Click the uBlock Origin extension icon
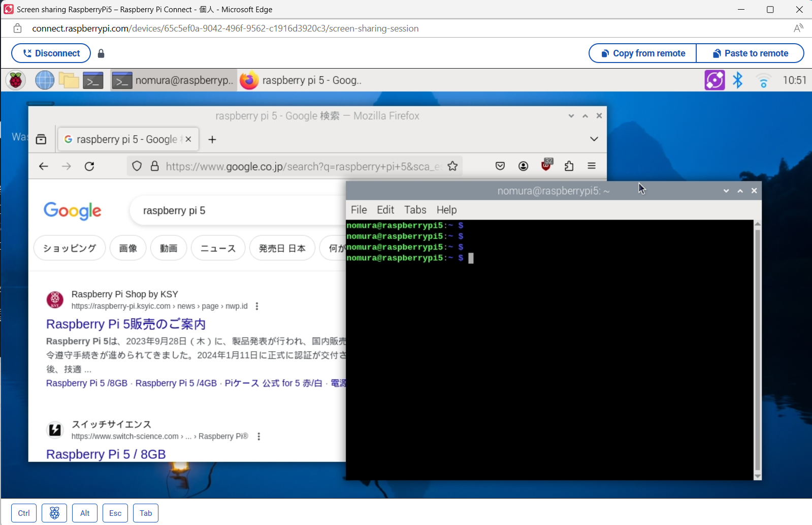This screenshot has height=525, width=812. click(546, 165)
